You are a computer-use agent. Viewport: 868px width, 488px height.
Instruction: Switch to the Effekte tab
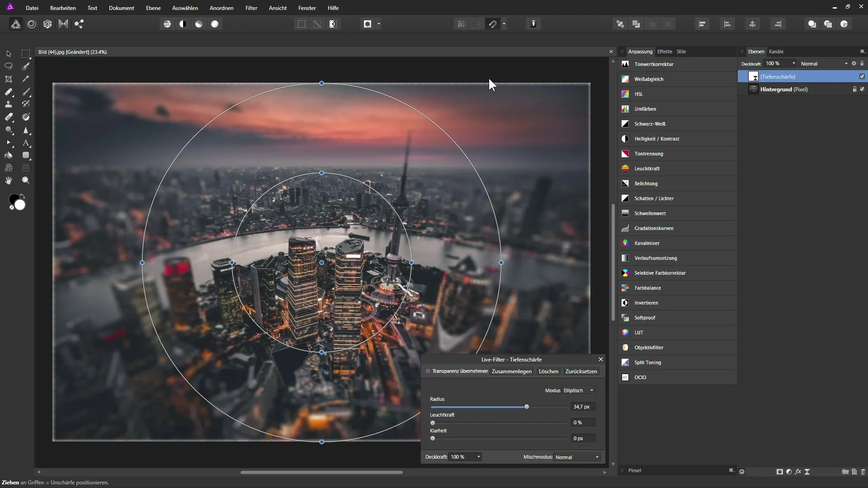coord(665,52)
